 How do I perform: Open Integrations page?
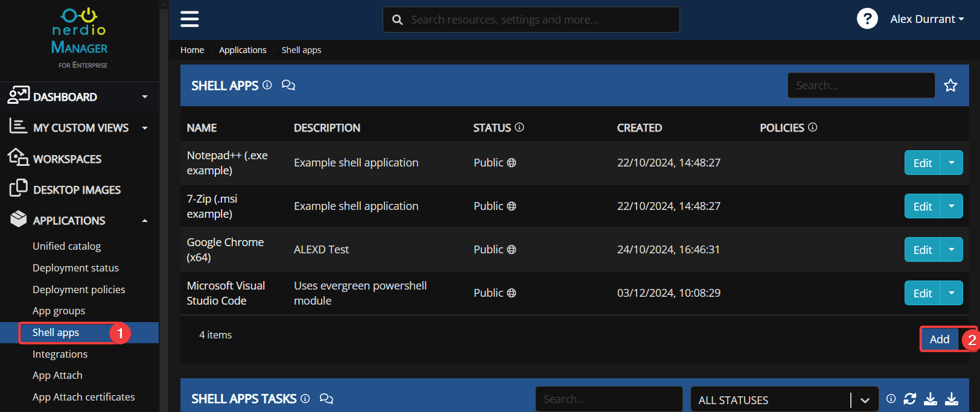[60, 354]
